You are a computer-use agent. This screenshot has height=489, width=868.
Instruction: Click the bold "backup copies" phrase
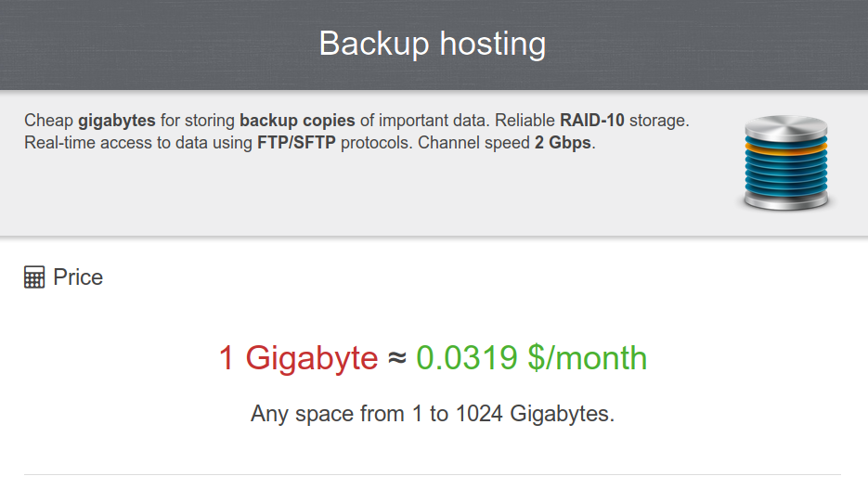pos(297,122)
